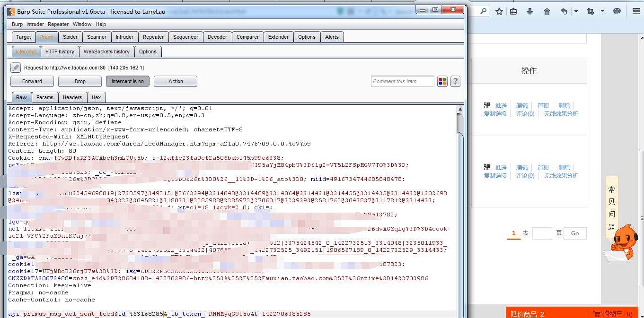Image resolution: width=644 pixels, height=318 pixels.
Task: Switch to the Sequencer tab
Action: pyautogui.click(x=186, y=37)
